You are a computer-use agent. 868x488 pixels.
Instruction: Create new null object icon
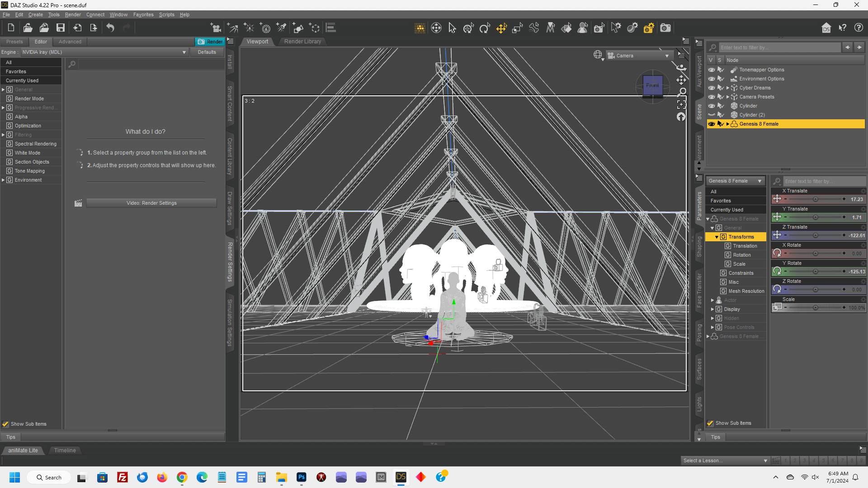(x=314, y=28)
